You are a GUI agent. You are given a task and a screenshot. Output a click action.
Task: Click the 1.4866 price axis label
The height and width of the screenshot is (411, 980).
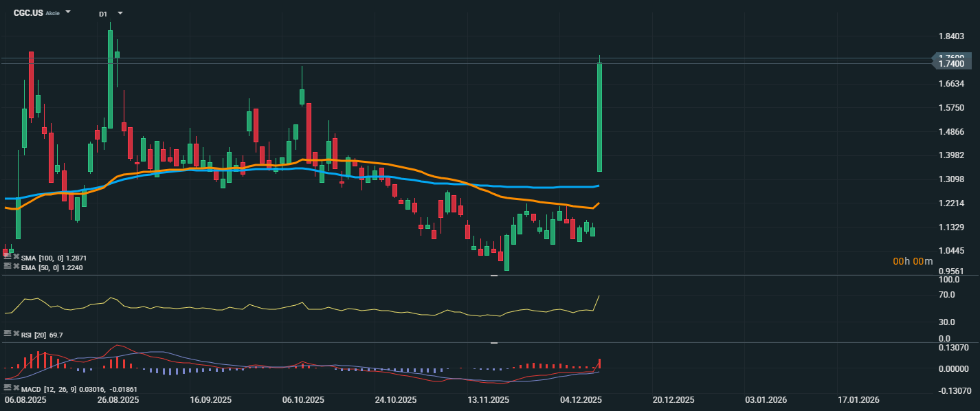coord(950,132)
